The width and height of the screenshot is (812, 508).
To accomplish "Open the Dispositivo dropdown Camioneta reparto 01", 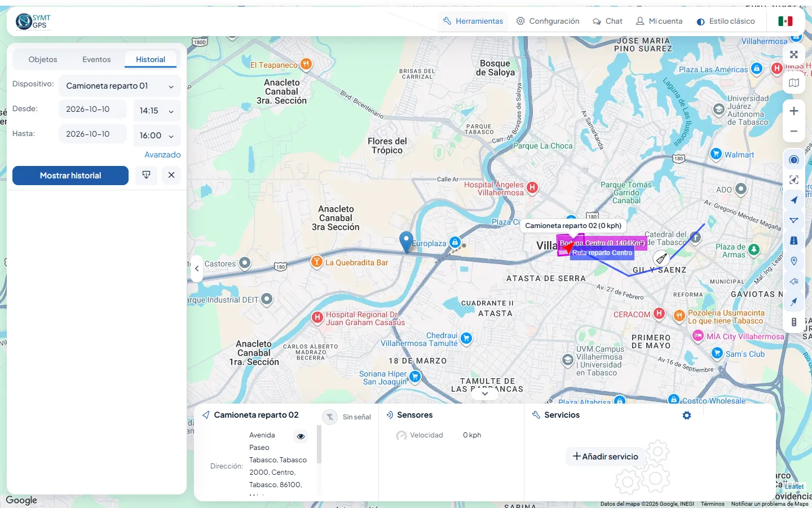I will pyautogui.click(x=120, y=86).
